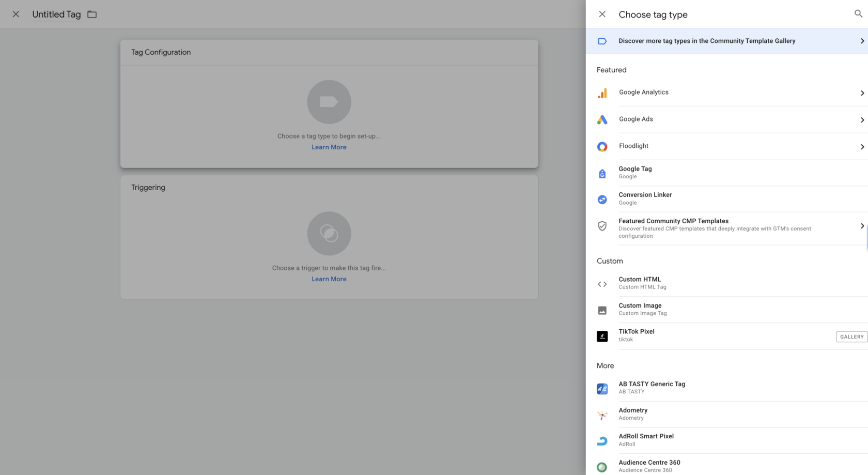Click the Adometry logo icon

pos(602,415)
